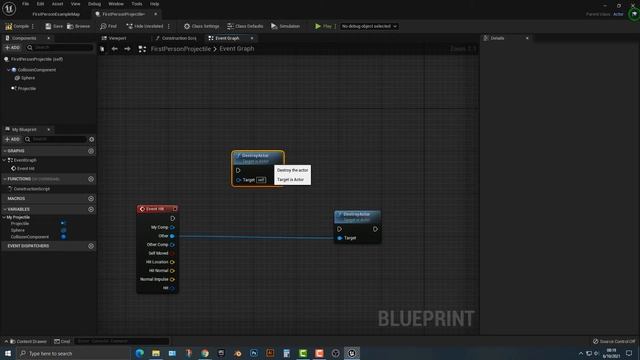Open the File menu

coord(25,4)
